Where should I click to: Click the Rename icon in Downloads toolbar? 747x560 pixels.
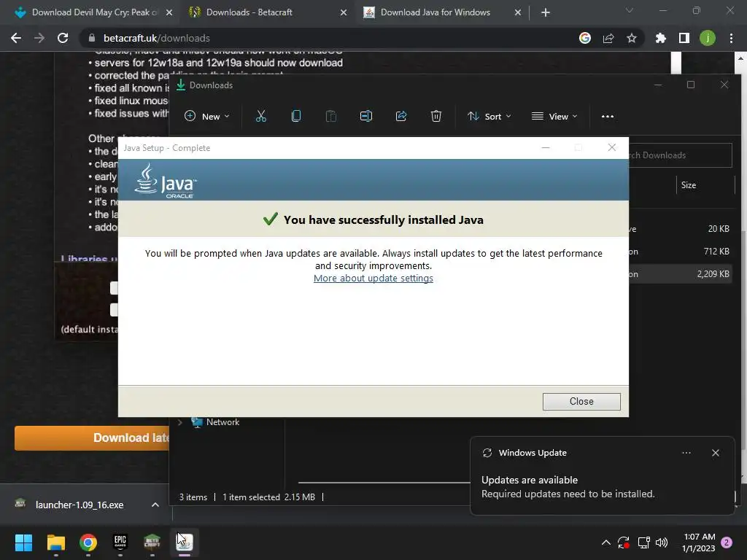click(x=366, y=116)
